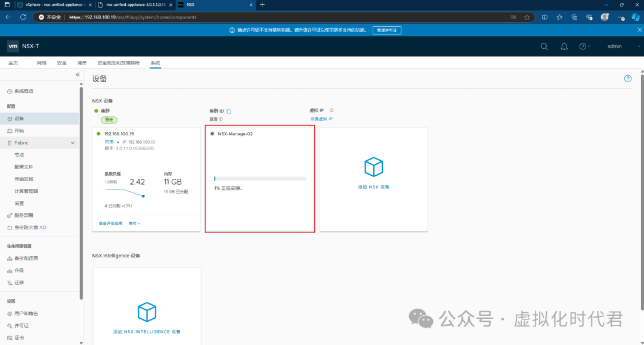Open browser split screen icon
This screenshot has height=345, width=644.
(544, 17)
